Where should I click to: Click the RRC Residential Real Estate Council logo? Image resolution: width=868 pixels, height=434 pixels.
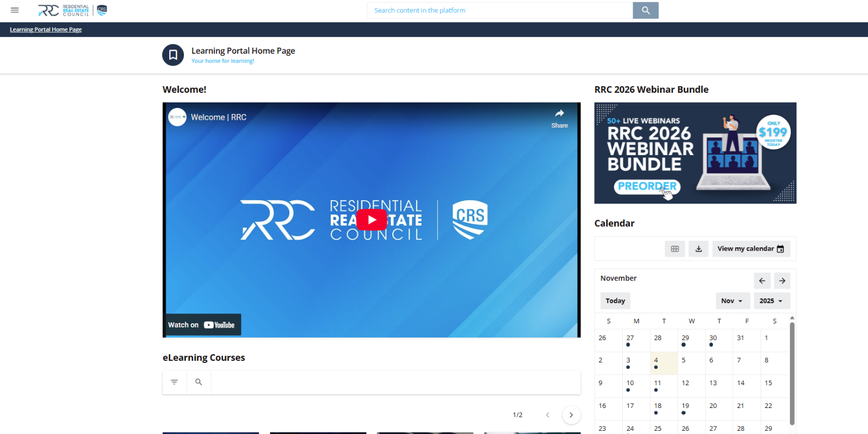click(x=73, y=10)
